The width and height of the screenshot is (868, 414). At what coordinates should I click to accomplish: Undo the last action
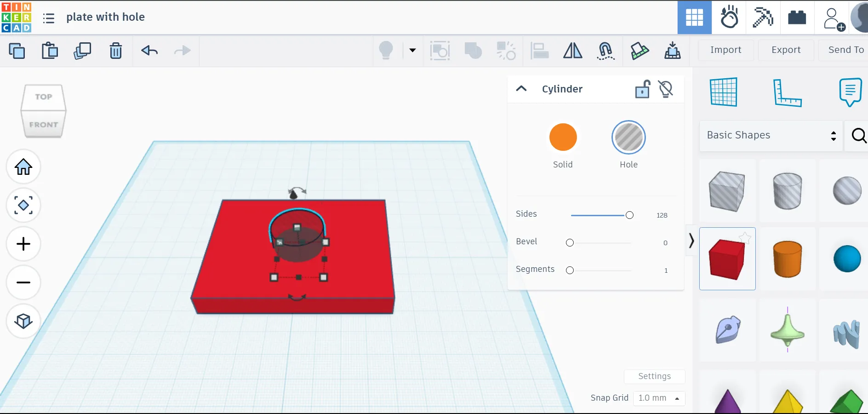click(x=149, y=51)
